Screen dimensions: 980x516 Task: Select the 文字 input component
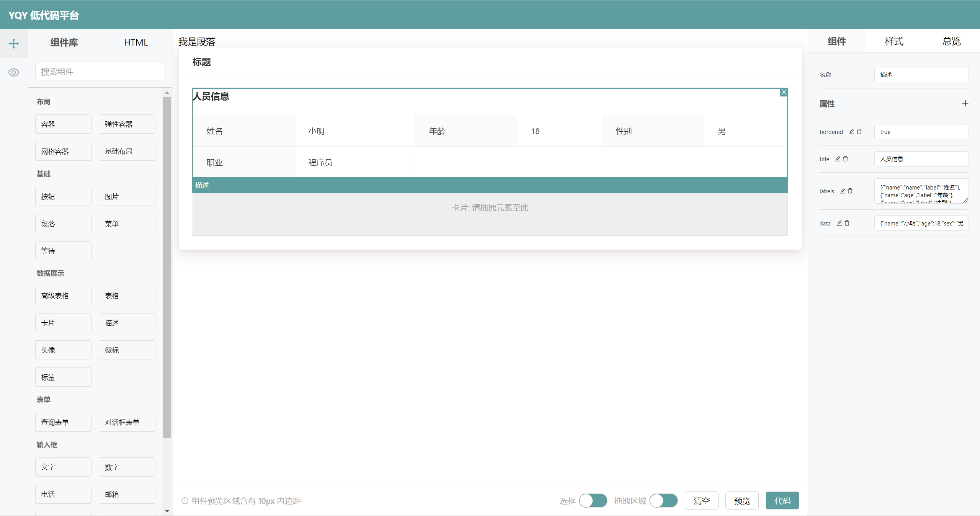[63, 467]
